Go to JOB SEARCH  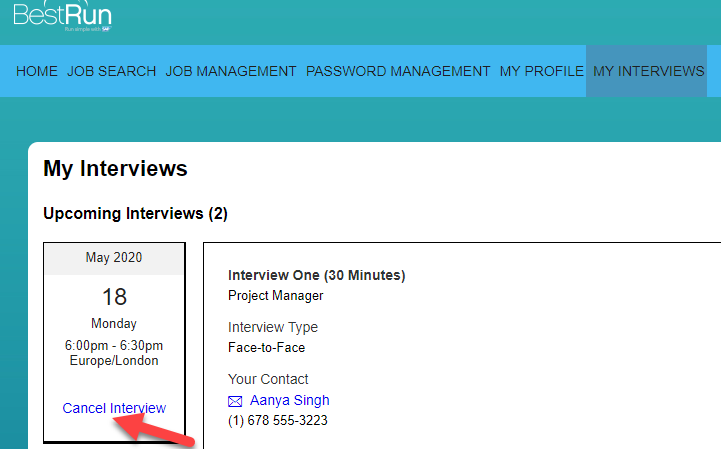pos(112,71)
